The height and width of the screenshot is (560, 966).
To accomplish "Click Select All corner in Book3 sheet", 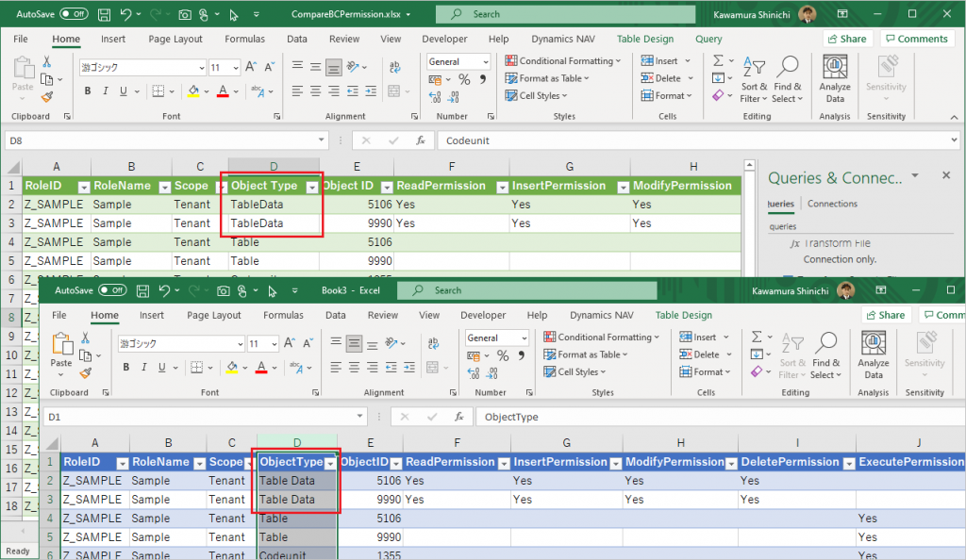I will pyautogui.click(x=53, y=443).
